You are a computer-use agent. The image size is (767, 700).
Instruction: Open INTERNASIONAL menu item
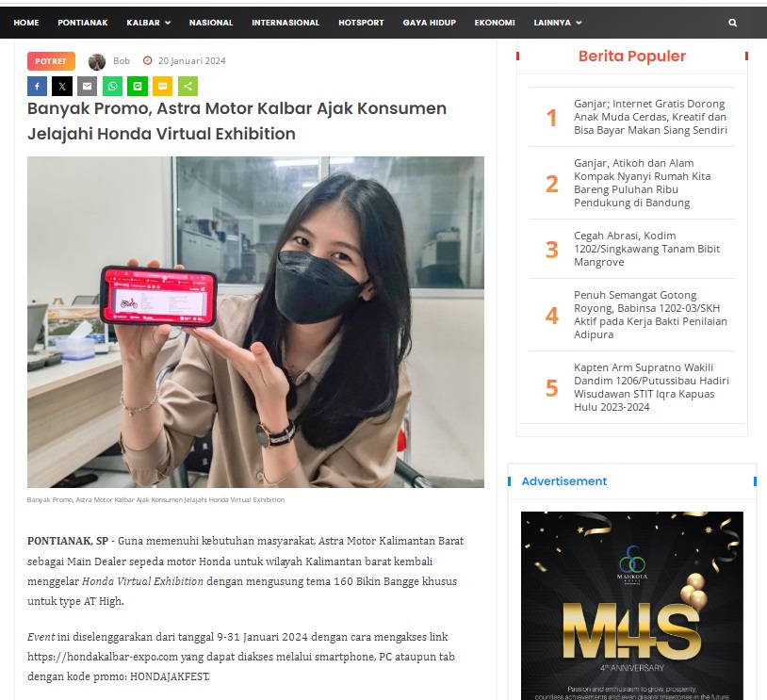[286, 23]
